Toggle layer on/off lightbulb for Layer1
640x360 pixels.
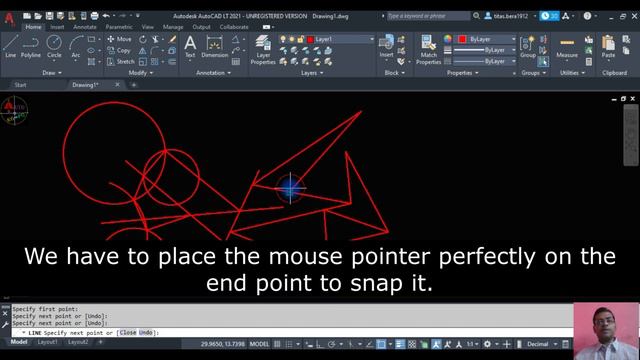click(282, 39)
